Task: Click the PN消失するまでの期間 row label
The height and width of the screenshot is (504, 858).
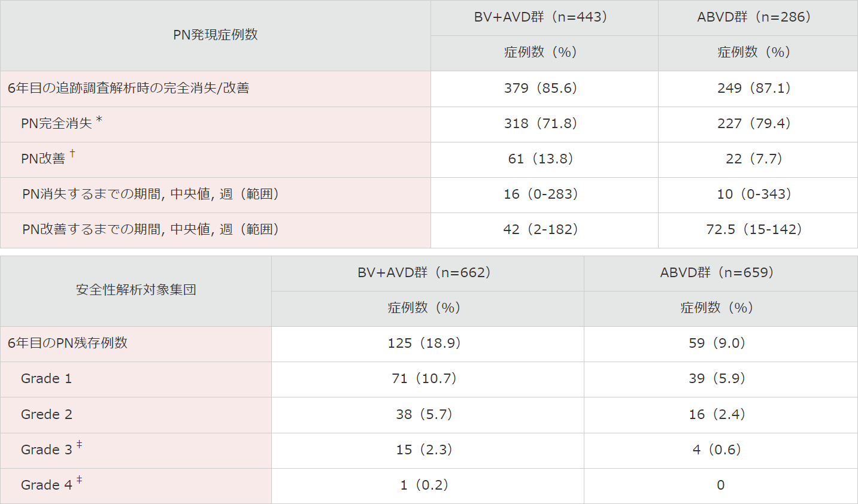Action: coord(216,195)
